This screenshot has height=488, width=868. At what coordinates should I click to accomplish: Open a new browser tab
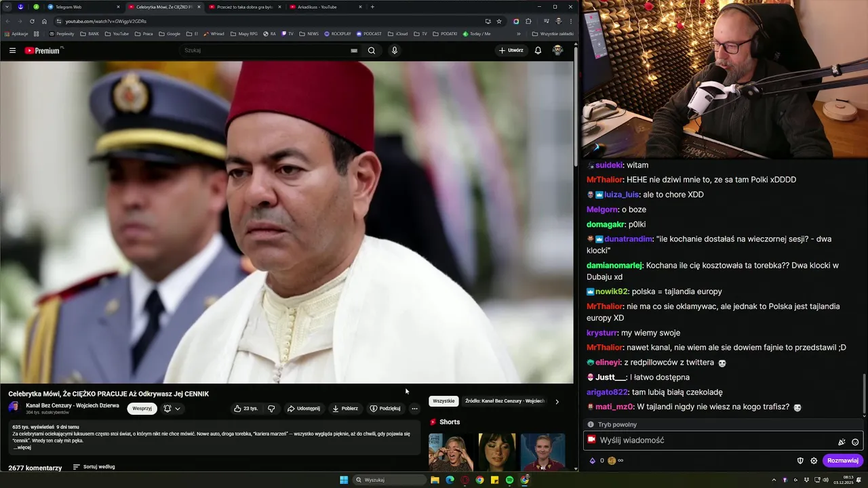[372, 7]
